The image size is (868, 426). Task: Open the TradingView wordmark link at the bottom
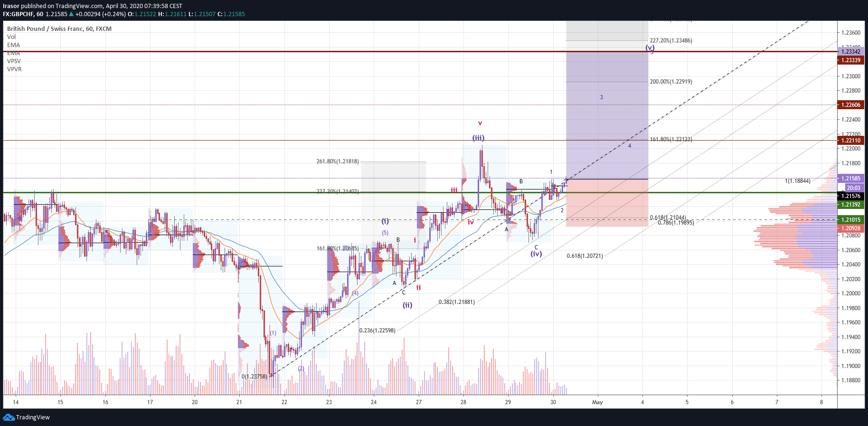[x=33, y=417]
